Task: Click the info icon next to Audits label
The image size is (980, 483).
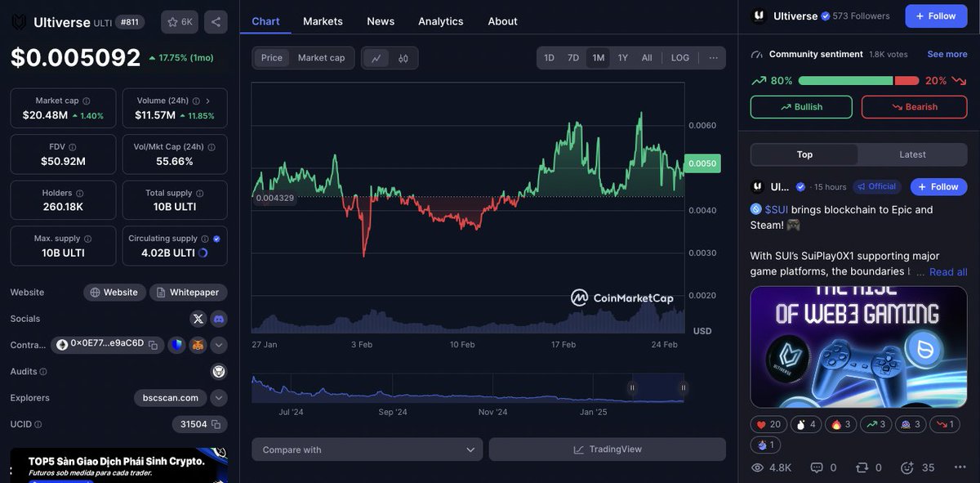Action: coord(43,371)
